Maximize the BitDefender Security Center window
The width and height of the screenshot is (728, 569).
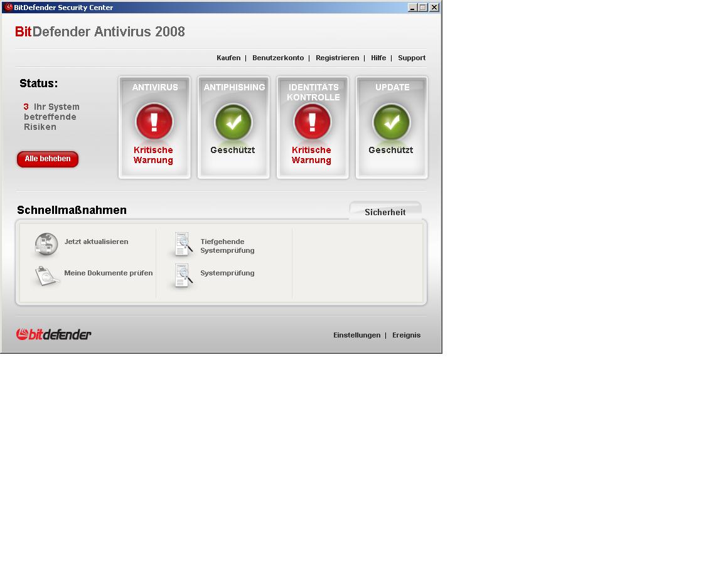(423, 8)
